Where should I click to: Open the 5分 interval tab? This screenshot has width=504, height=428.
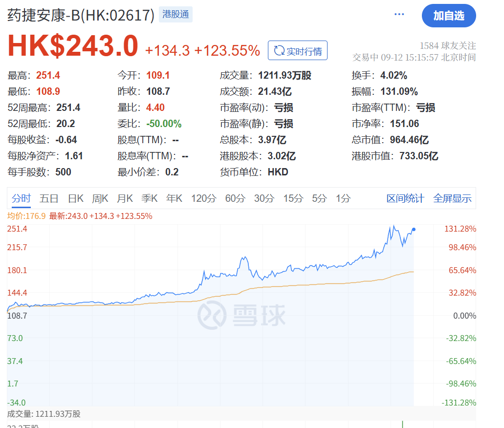click(x=319, y=198)
